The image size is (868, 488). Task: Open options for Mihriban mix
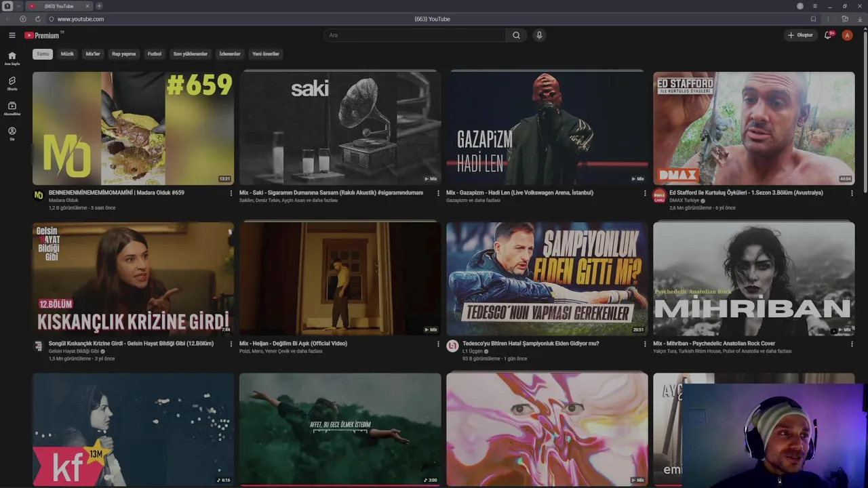click(x=852, y=344)
